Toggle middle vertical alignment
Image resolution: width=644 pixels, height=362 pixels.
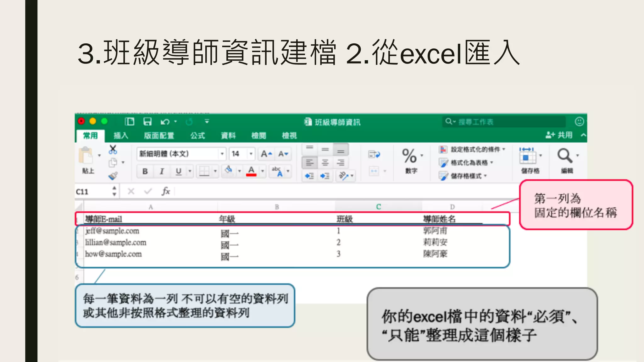pos(325,149)
